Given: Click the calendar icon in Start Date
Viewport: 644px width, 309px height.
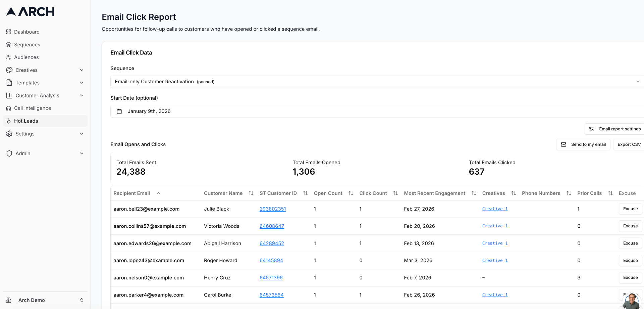Looking at the screenshot, I should 119,111.
